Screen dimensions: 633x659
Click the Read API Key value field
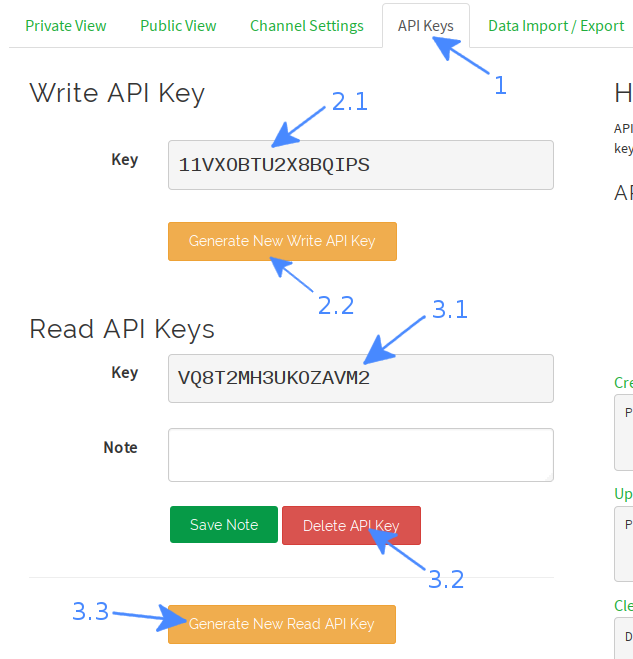click(x=361, y=378)
